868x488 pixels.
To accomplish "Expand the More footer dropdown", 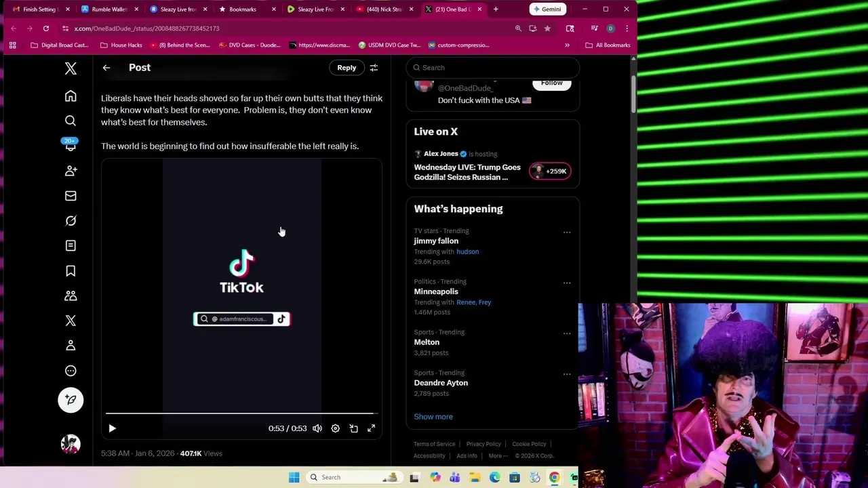I will 498,456.
